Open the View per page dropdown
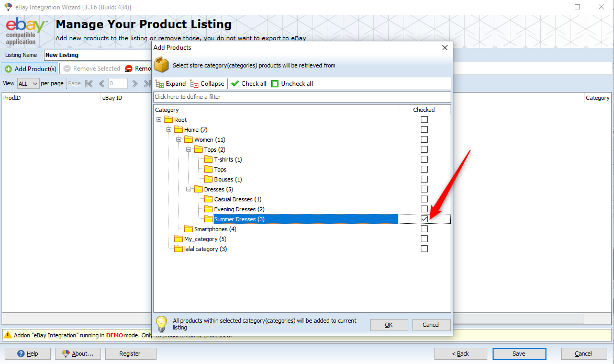The image size is (614, 364). point(28,83)
